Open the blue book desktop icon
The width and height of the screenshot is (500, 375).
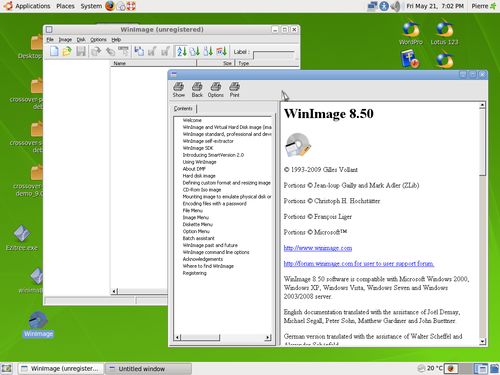pyautogui.click(x=410, y=59)
